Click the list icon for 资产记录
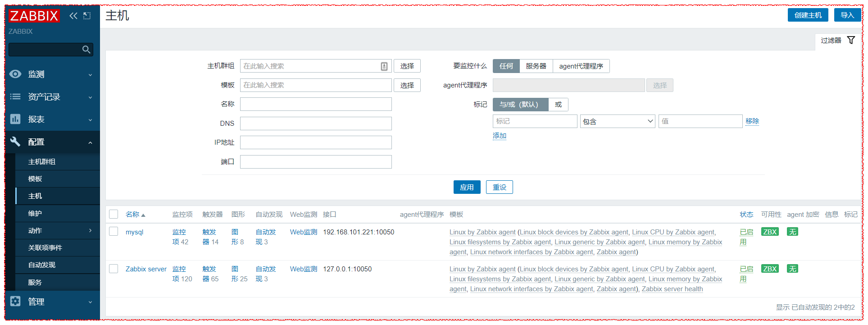 (15, 96)
